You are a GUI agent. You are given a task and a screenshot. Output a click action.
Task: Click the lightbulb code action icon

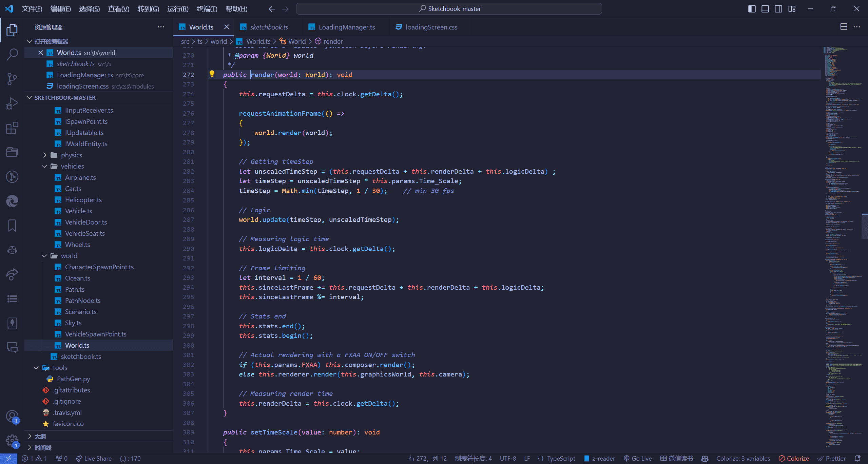[212, 74]
